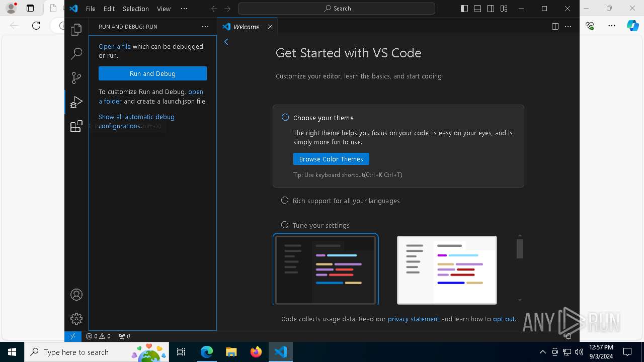Click the VS Code logo in title bar
The image size is (644, 362).
coord(73,9)
